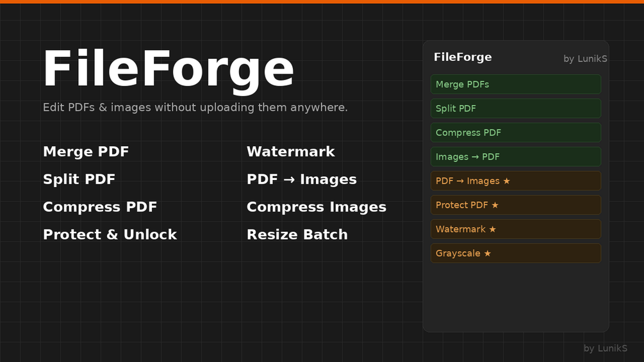Viewport: 644px width, 362px height.
Task: Choose the orange Watermark button
Action: [x=516, y=229]
